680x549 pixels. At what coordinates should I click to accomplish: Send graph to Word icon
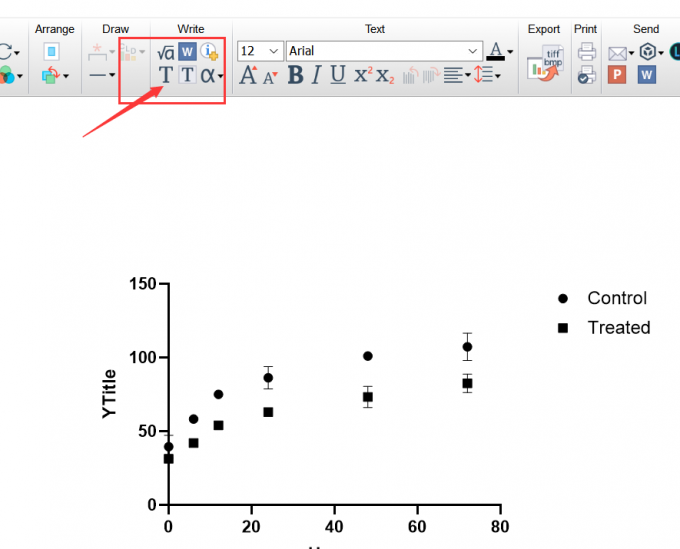pos(646,75)
